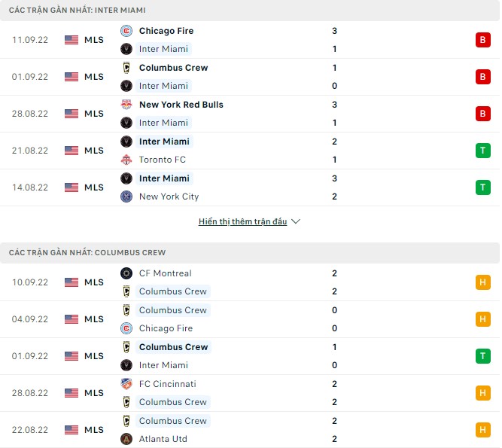Click the Atlanta Utd team name
The height and width of the screenshot is (448, 502).
click(x=163, y=439)
